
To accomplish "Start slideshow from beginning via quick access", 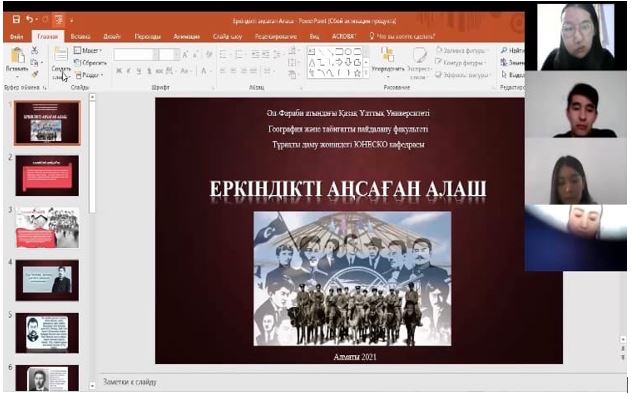I will (59, 19).
